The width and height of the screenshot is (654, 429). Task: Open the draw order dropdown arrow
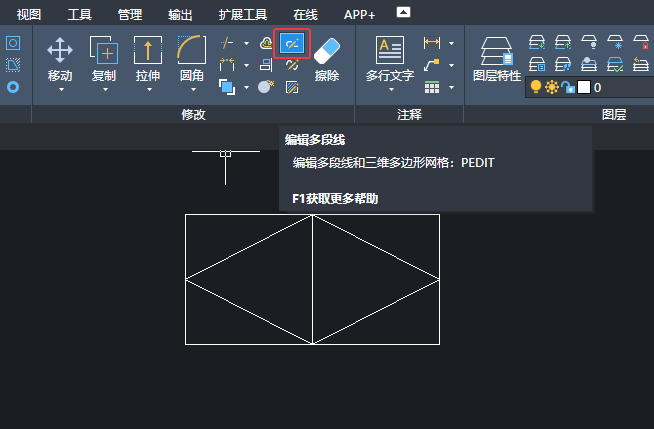pyautogui.click(x=247, y=88)
